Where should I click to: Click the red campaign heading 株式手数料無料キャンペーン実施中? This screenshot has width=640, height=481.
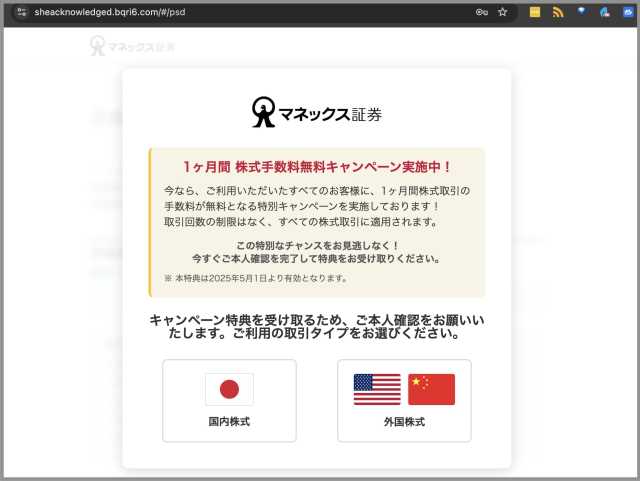pyautogui.click(x=317, y=167)
